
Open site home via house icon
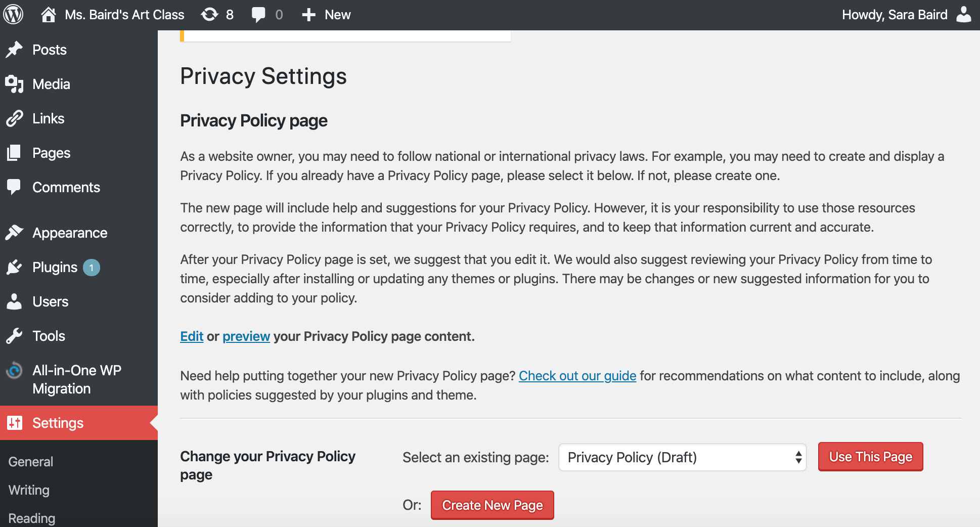click(x=49, y=15)
